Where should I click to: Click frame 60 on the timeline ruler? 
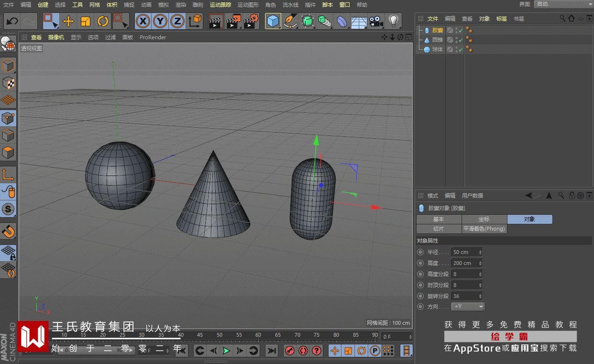tap(258, 335)
